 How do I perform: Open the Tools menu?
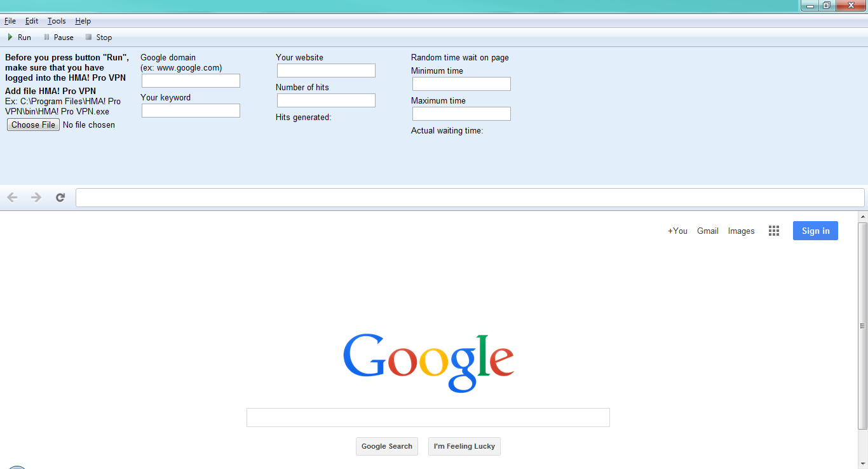click(57, 21)
